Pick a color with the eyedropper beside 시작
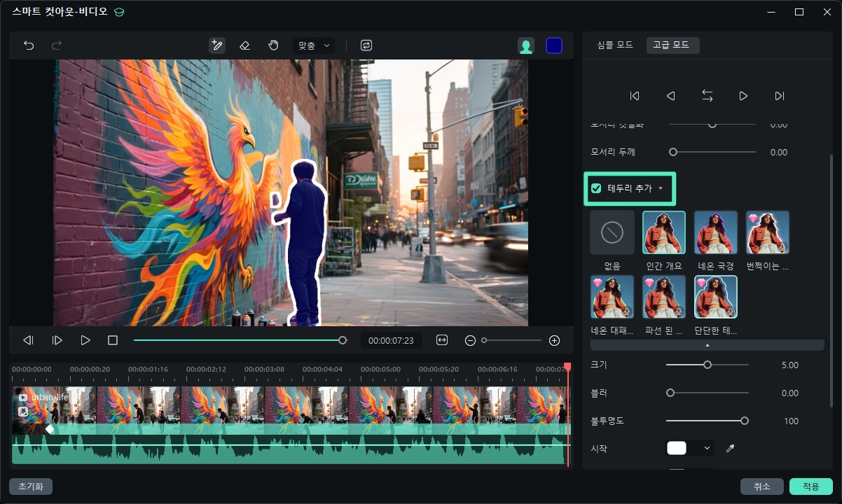 730,448
